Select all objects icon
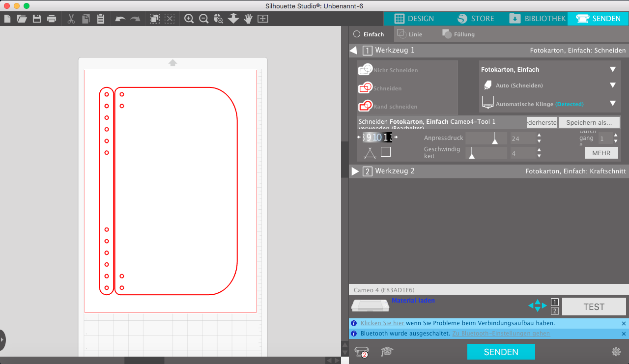The image size is (629, 364). point(155,19)
